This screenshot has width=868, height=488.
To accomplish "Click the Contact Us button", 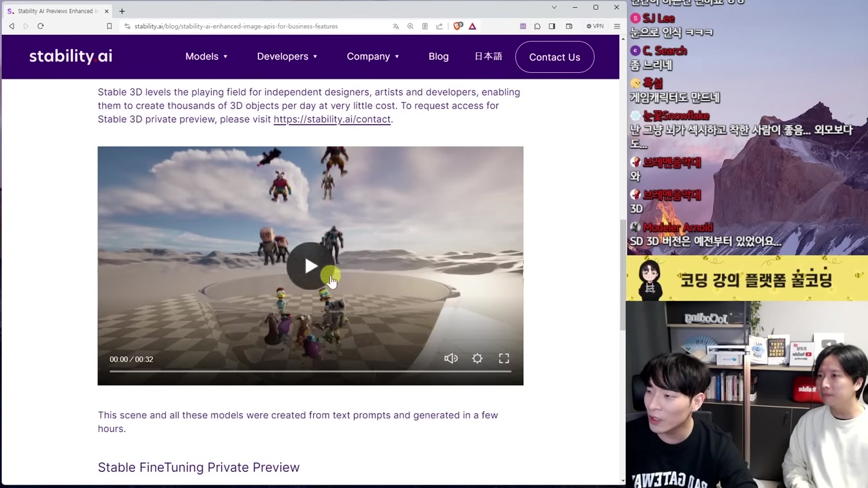I will coord(555,57).
